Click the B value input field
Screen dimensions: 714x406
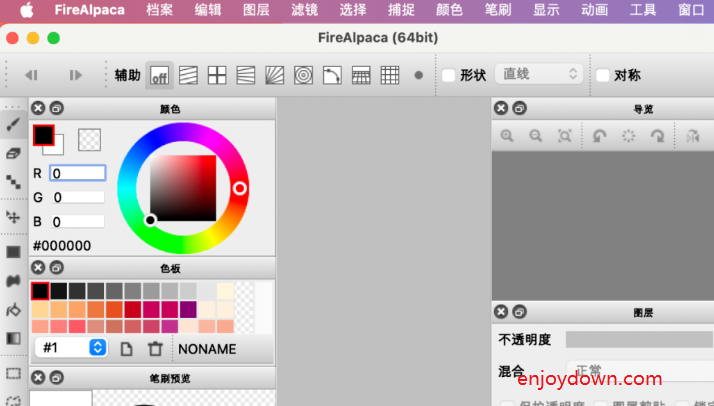78,222
